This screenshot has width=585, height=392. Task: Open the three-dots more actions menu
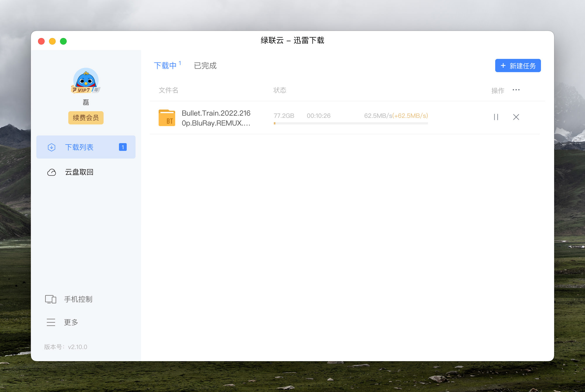click(516, 90)
